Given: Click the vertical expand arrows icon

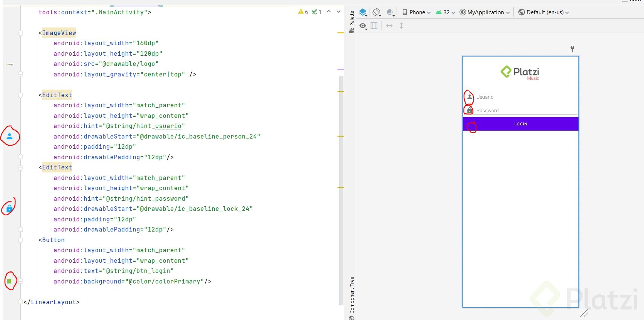Looking at the screenshot, I should (401, 26).
